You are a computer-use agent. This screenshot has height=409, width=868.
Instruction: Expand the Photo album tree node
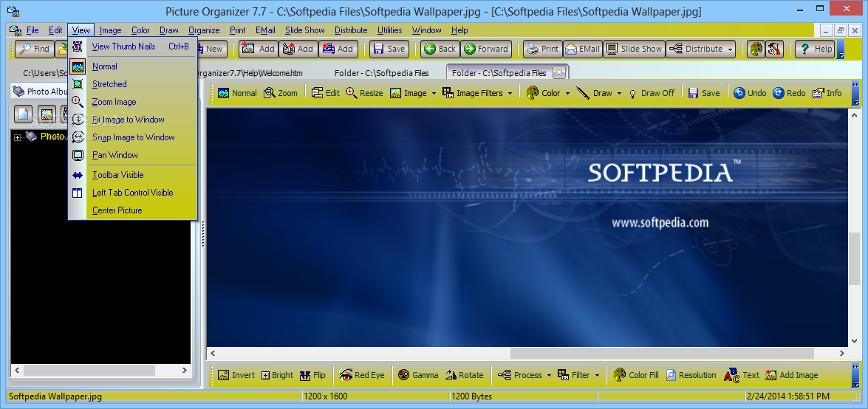coord(17,137)
